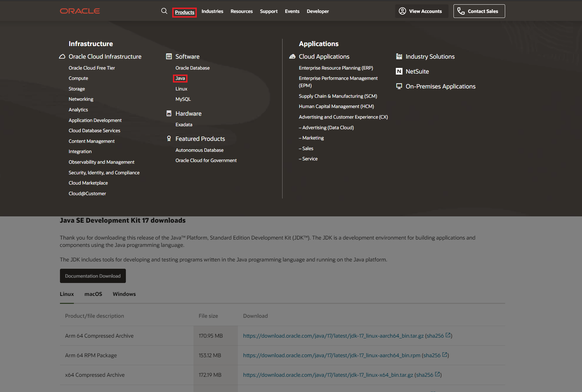Click the Documentation Download button
Image resolution: width=582 pixels, height=392 pixels.
(93, 276)
